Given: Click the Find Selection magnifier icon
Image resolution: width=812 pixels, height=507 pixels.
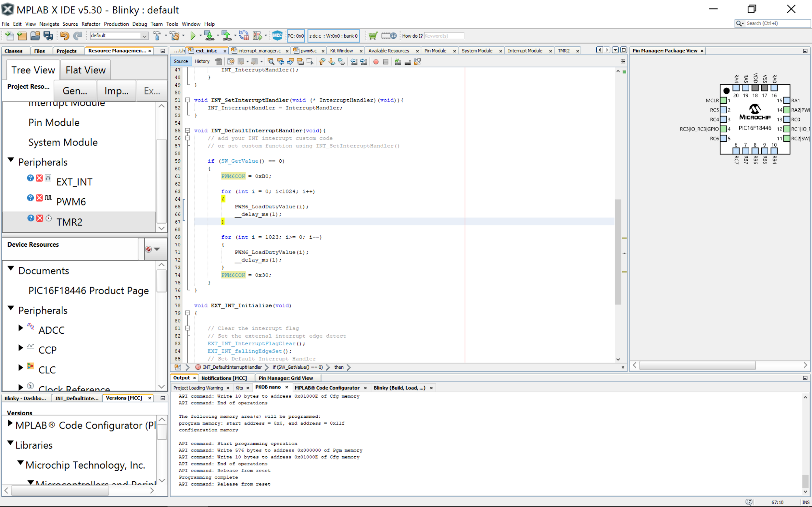Looking at the screenshot, I should coord(271,61).
